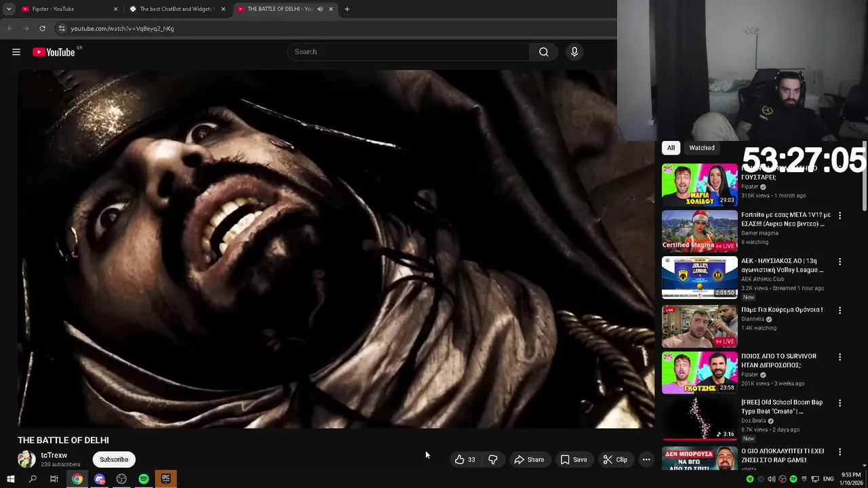Open the YouTube hamburger guide menu
This screenshot has width=868, height=488.
16,52
